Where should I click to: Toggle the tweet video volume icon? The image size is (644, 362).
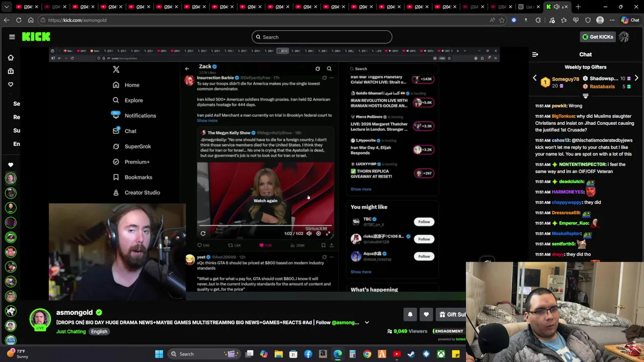309,233
